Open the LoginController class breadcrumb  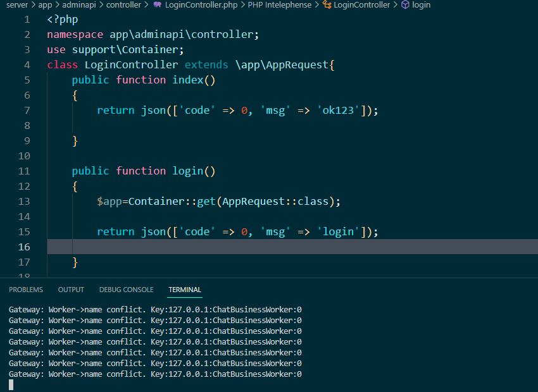click(x=361, y=5)
